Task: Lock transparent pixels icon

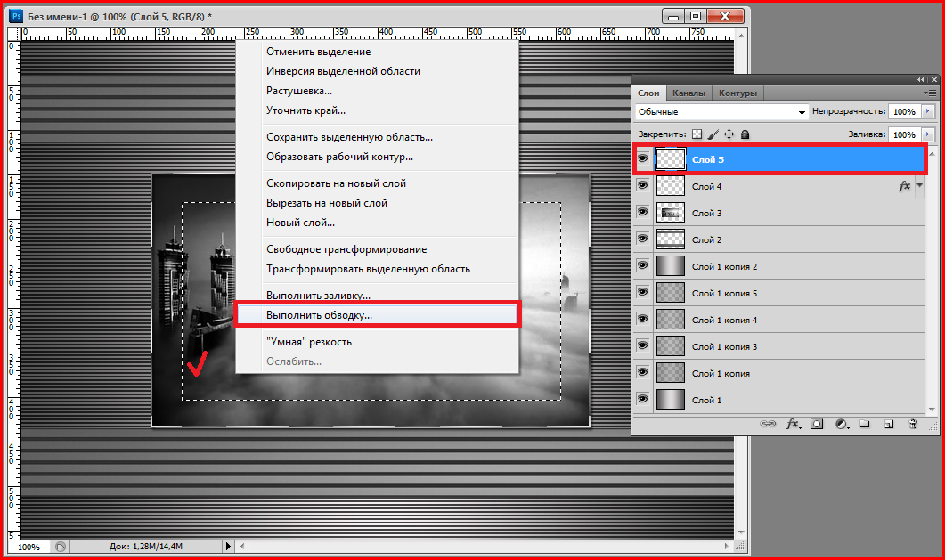Action: (x=697, y=134)
